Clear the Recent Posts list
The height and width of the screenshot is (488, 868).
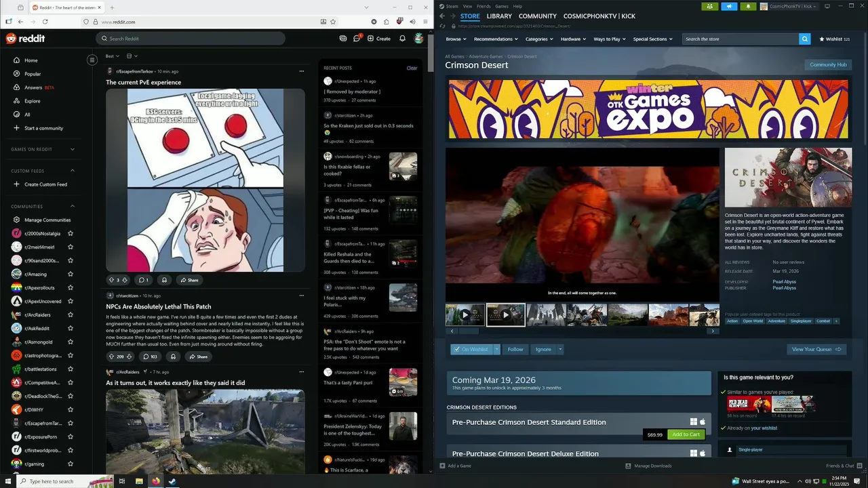pos(412,68)
